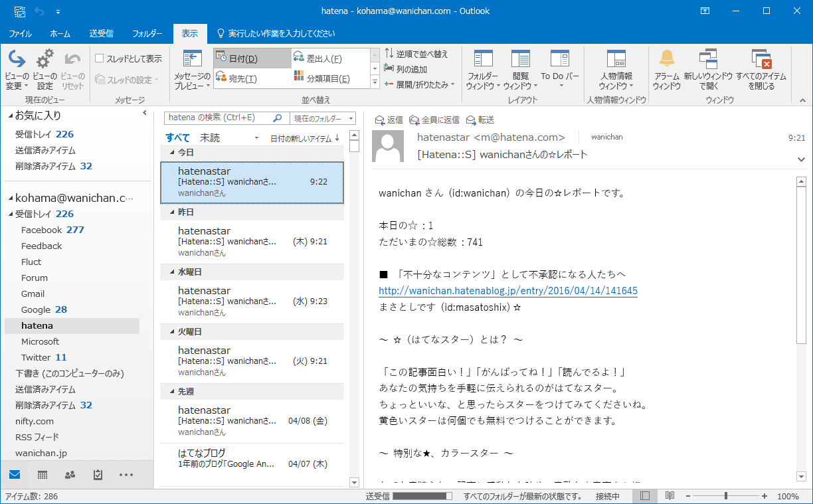Filter message list to unread (未読)
This screenshot has height=504, width=813.
[x=210, y=138]
